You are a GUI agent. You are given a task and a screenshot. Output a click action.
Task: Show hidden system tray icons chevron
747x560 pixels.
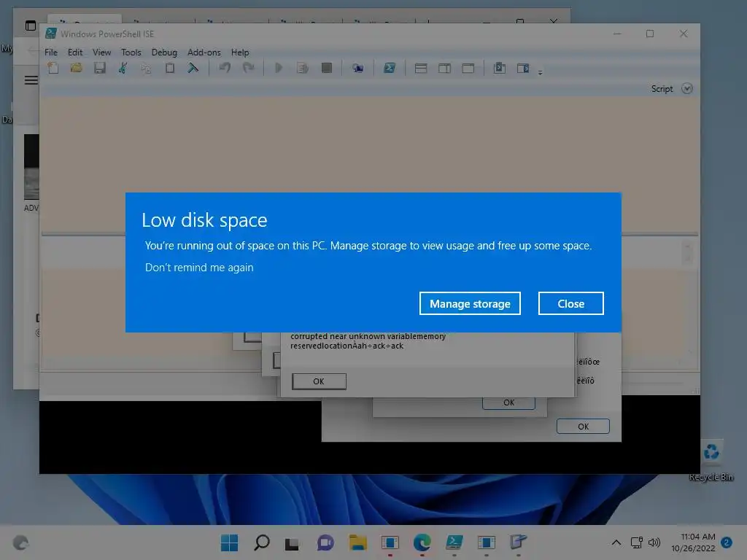pyautogui.click(x=616, y=542)
